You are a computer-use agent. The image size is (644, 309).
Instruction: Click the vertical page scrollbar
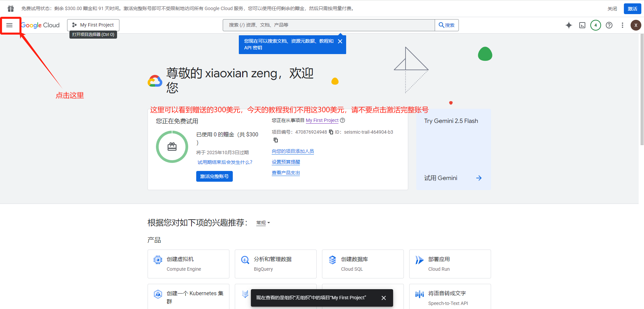coord(642,89)
